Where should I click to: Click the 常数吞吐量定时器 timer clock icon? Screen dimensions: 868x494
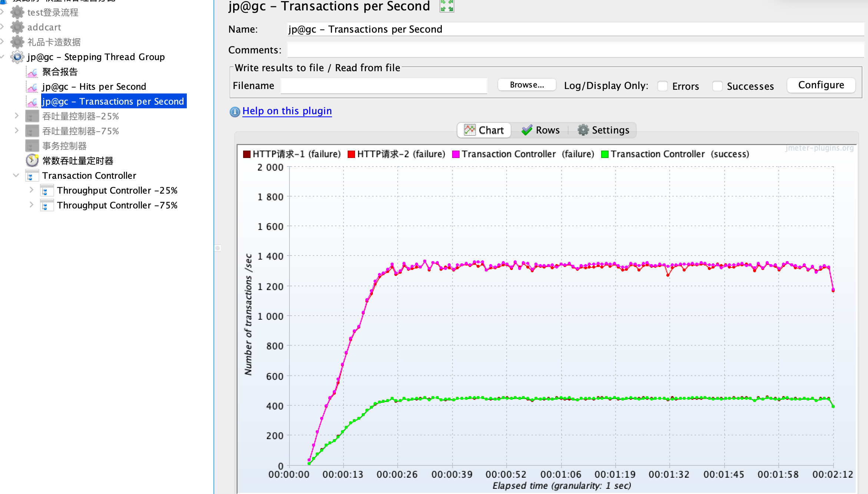point(32,161)
